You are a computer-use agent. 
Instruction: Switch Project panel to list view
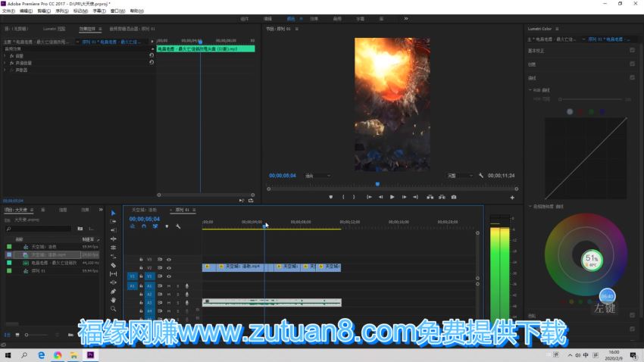[x=8, y=335]
